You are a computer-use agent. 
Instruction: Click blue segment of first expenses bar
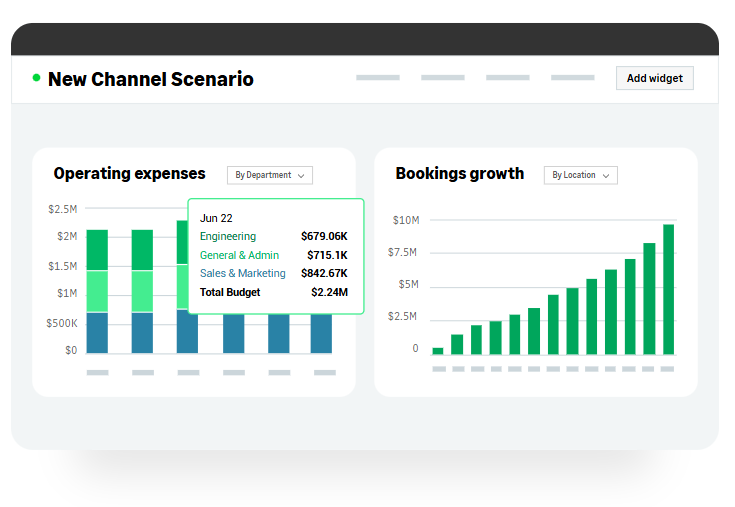click(97, 333)
